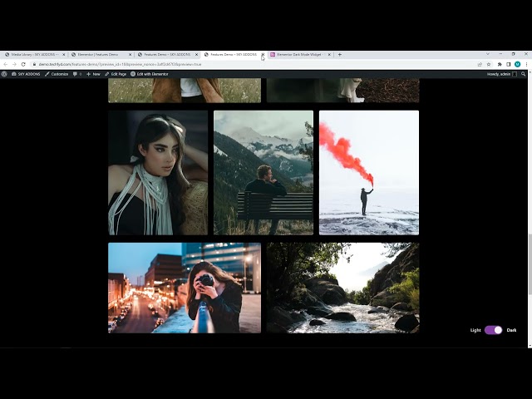
Task: Switch to the Media Library tab
Action: click(x=32, y=54)
